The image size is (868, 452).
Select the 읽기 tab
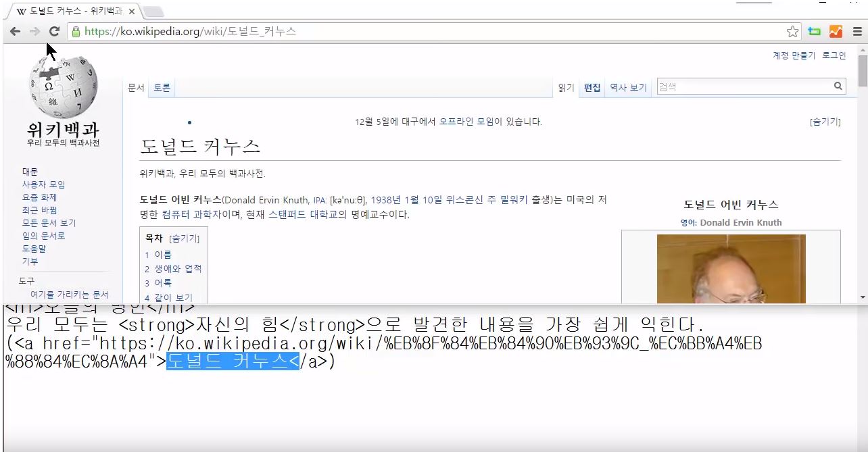tap(566, 88)
